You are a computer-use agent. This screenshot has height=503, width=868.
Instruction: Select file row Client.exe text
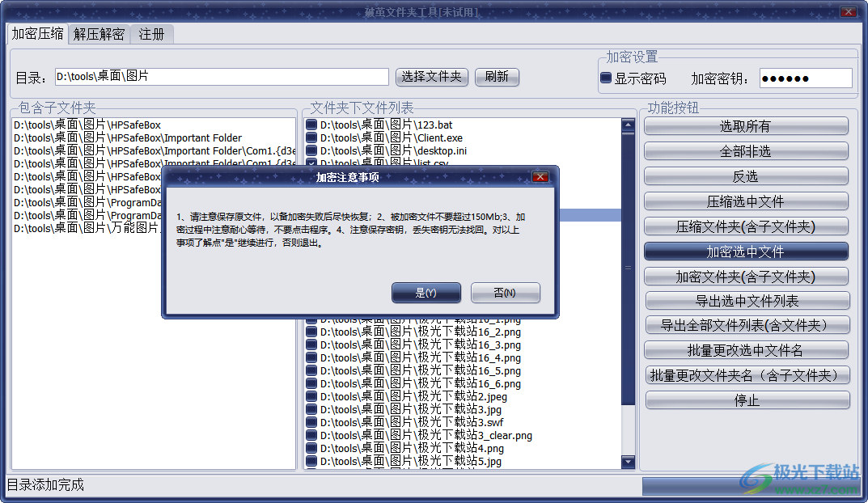tap(392, 137)
